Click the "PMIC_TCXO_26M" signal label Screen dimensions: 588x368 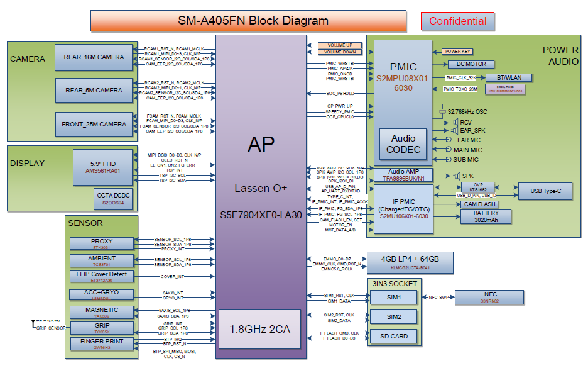click(x=460, y=89)
